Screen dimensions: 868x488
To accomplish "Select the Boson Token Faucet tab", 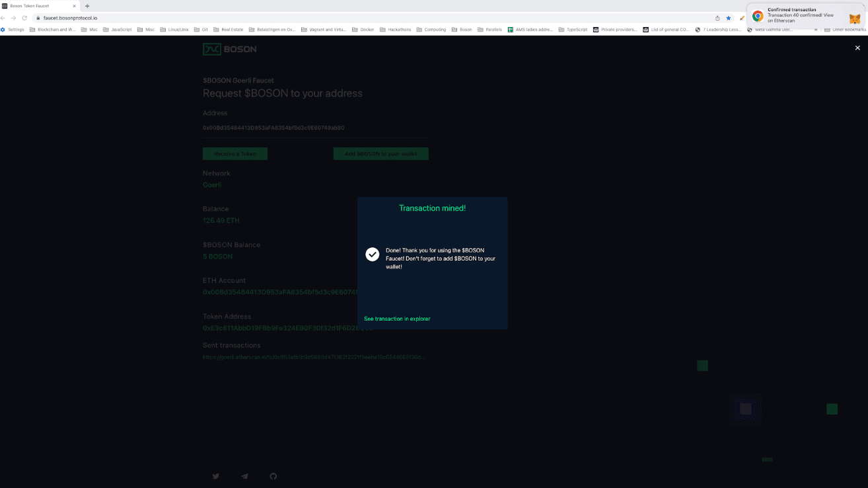I will pos(40,6).
